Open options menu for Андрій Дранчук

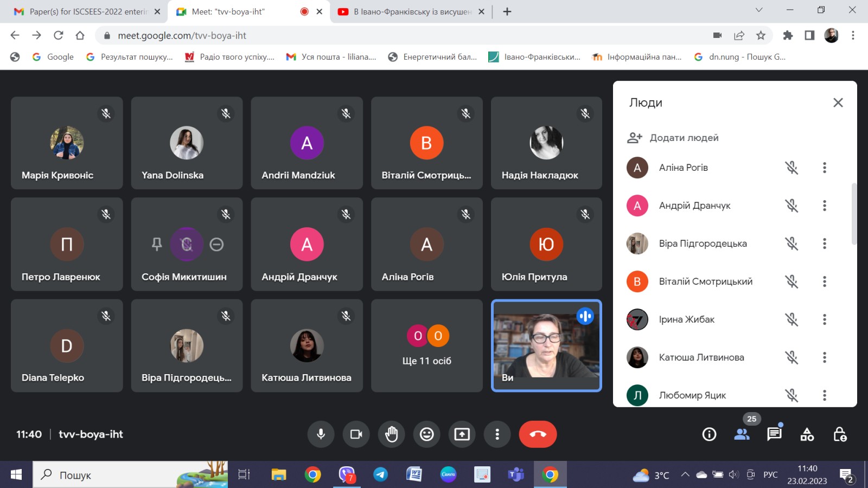coord(824,206)
